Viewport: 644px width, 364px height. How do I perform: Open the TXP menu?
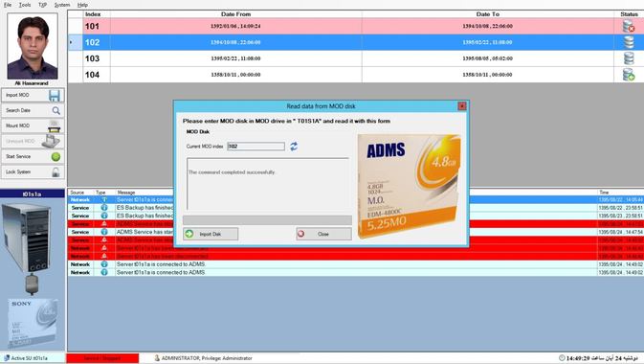point(42,5)
